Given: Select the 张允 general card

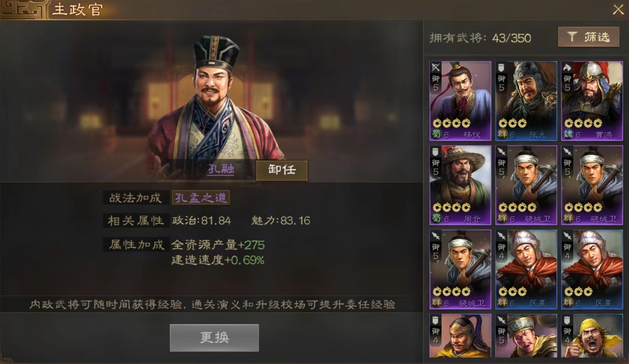Looking at the screenshot, I should 526,101.
